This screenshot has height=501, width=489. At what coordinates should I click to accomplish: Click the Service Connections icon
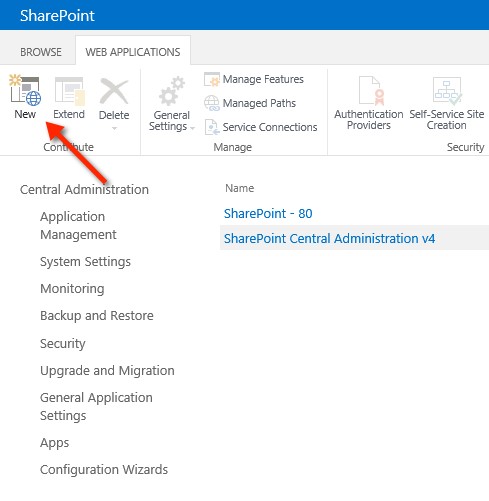(x=212, y=127)
